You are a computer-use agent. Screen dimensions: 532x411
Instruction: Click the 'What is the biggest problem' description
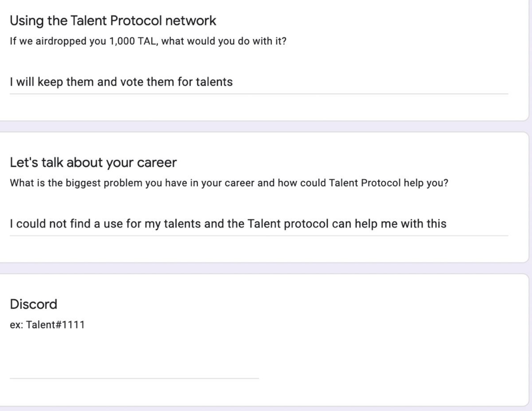(x=229, y=183)
